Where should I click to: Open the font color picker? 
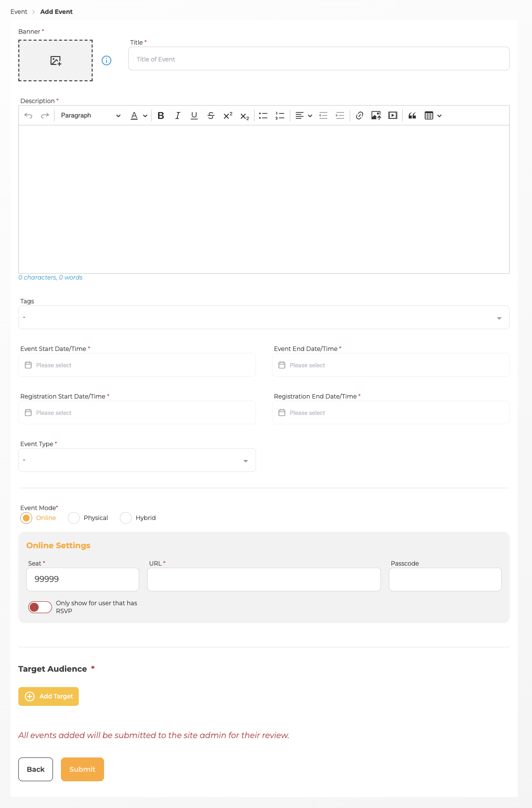point(139,115)
